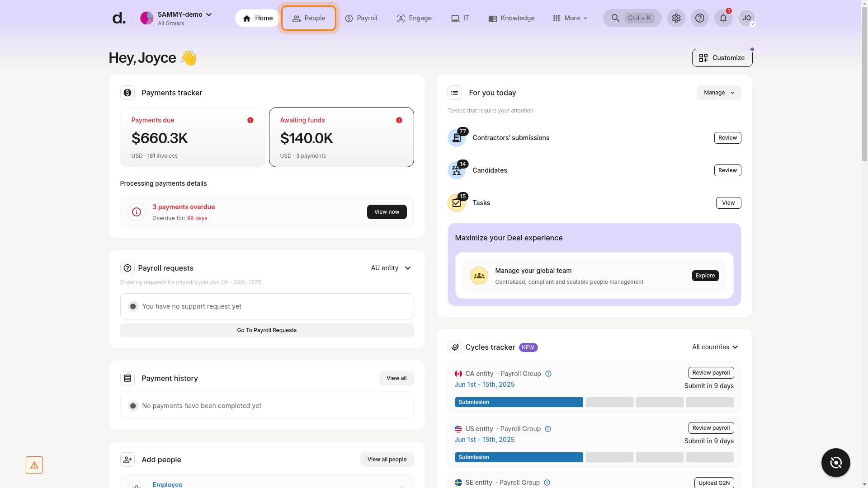Open the JO profile avatar menu
Screen dimensions: 868x488
click(747, 18)
